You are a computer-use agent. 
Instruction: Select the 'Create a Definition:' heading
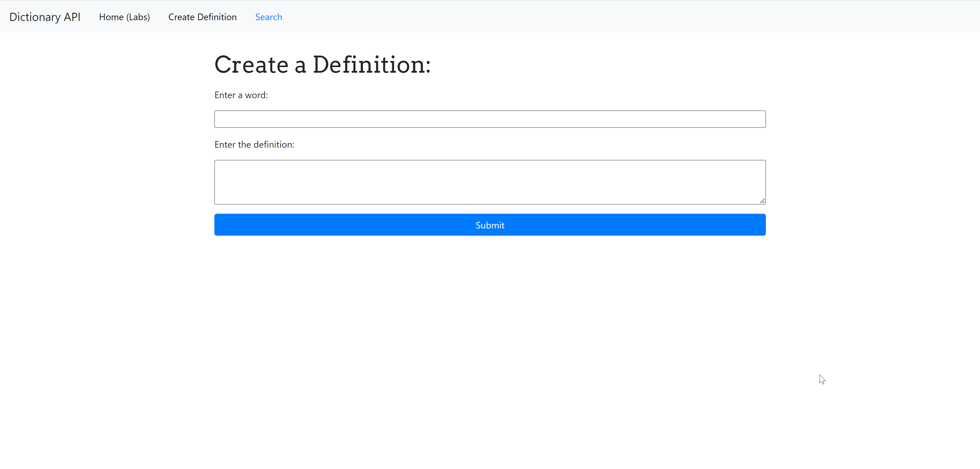point(323,65)
